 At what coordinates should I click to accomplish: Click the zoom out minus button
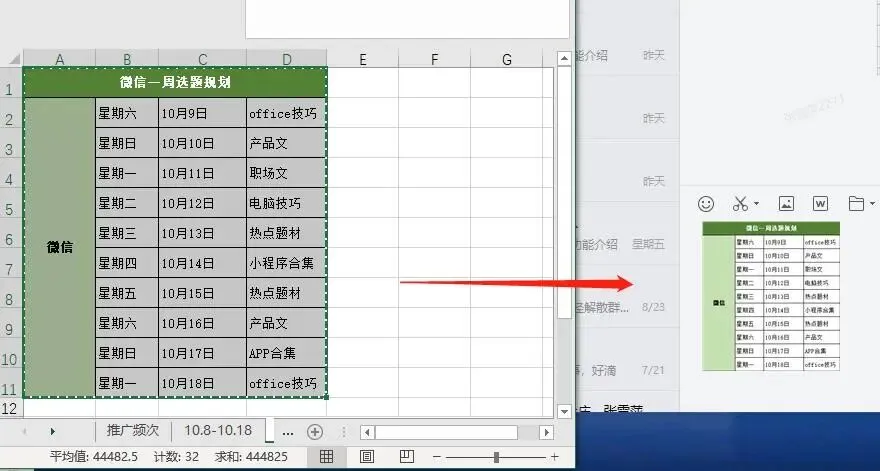[x=437, y=457]
